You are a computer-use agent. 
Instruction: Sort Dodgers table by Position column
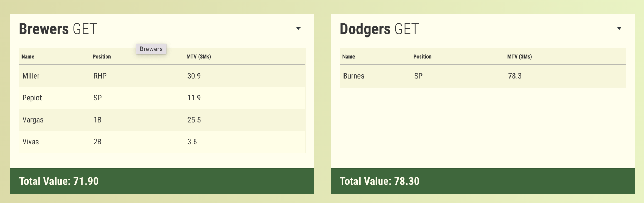click(x=422, y=56)
